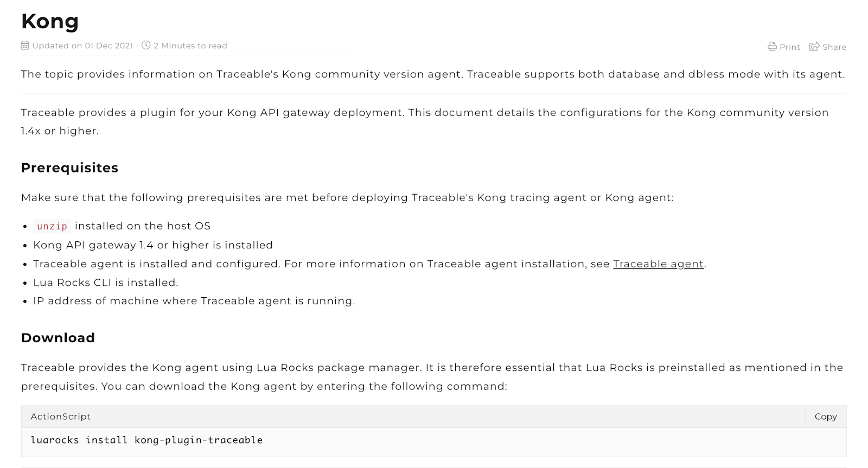Click the 'IP address of machine' bullet item

(194, 301)
